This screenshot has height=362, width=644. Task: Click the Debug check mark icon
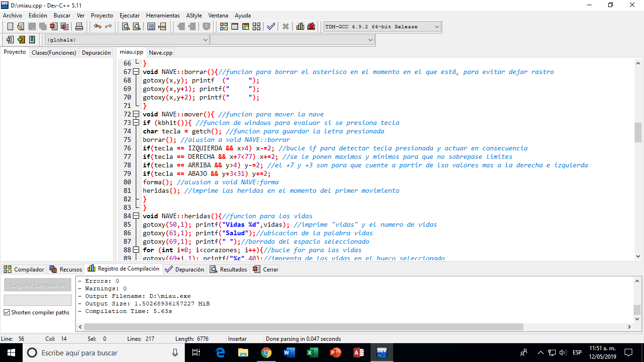[271, 26]
